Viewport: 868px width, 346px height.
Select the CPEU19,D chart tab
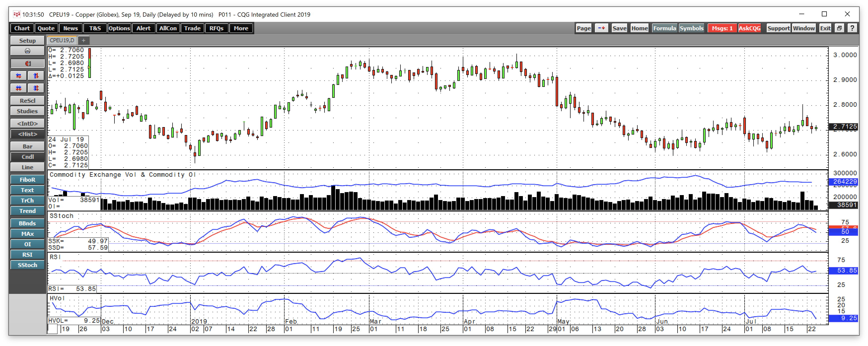pos(62,40)
